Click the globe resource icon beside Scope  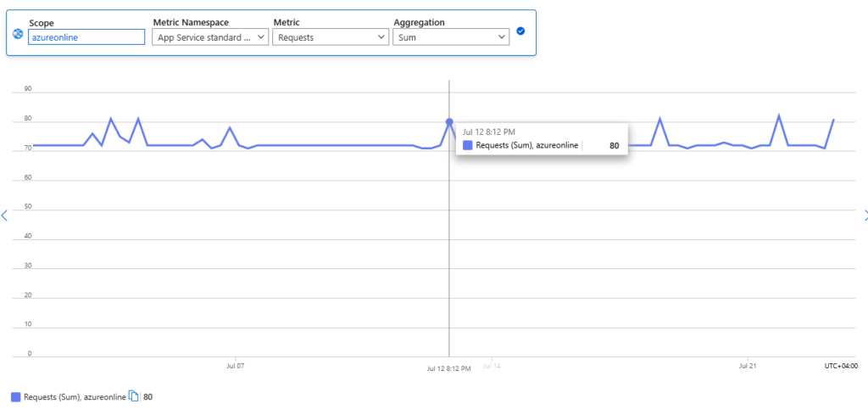point(18,34)
